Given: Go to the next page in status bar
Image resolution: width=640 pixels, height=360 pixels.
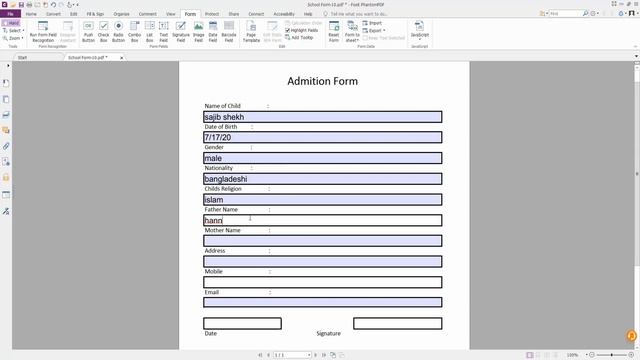Looking at the screenshot, I should 315,355.
